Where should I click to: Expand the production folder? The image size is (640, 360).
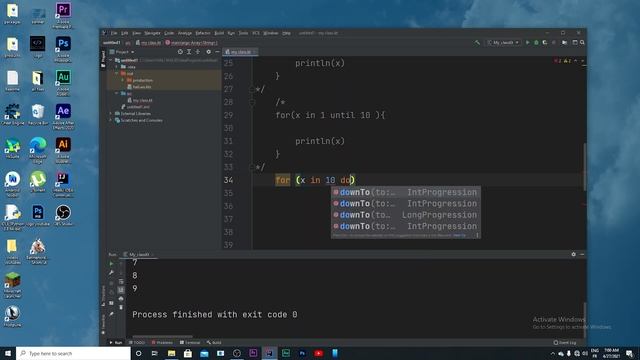123,80
